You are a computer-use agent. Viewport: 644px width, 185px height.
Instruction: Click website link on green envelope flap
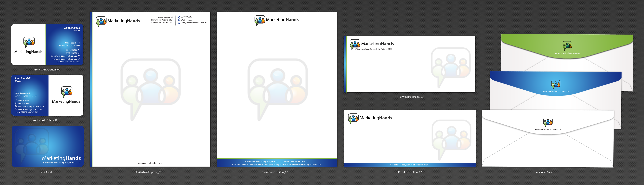pos(567,53)
